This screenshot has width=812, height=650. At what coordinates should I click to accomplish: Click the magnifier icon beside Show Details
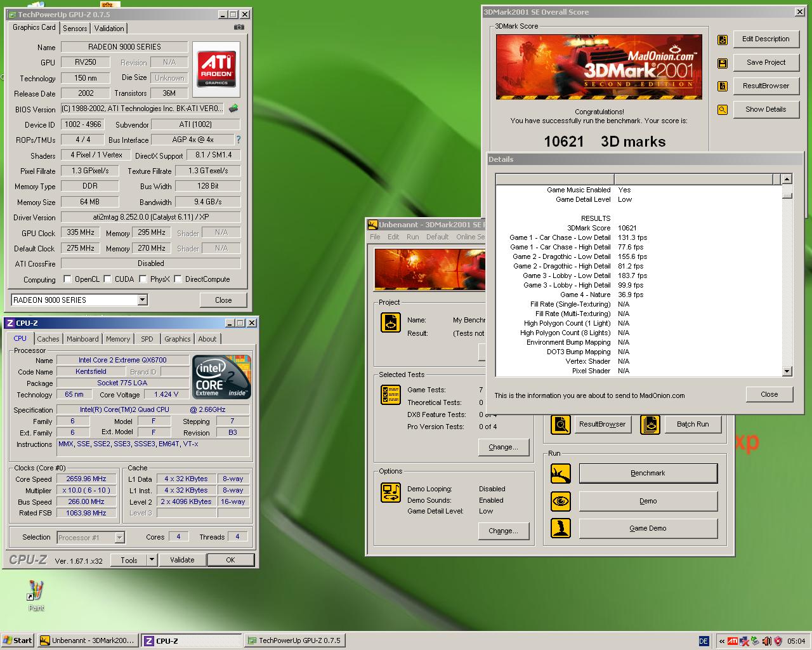click(x=723, y=110)
